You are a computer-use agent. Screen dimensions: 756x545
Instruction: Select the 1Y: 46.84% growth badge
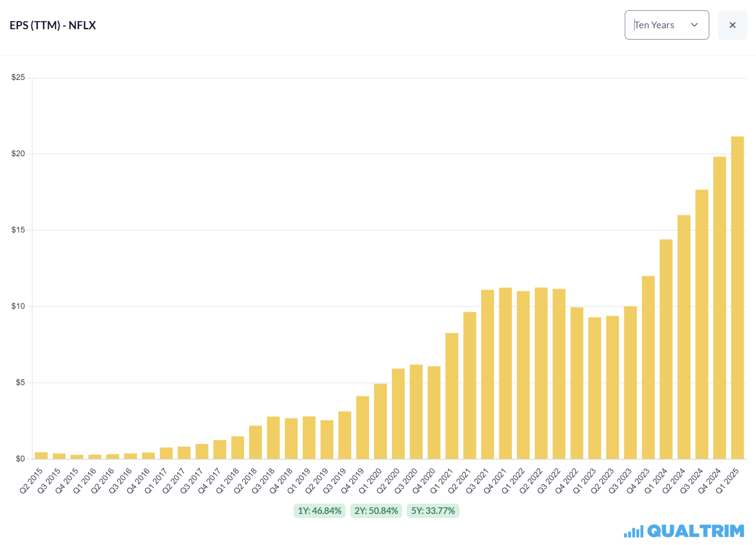pyautogui.click(x=320, y=511)
